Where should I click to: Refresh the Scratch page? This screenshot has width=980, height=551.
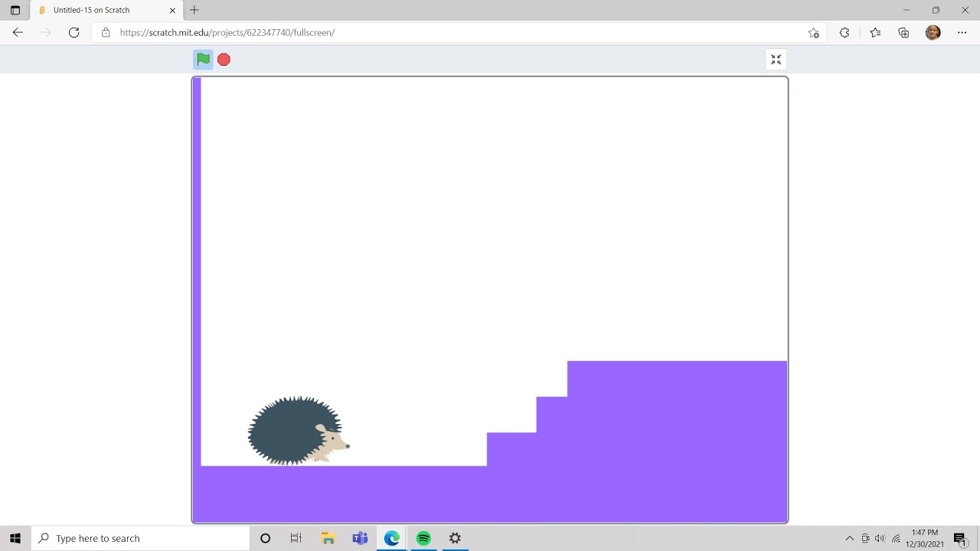(x=73, y=33)
